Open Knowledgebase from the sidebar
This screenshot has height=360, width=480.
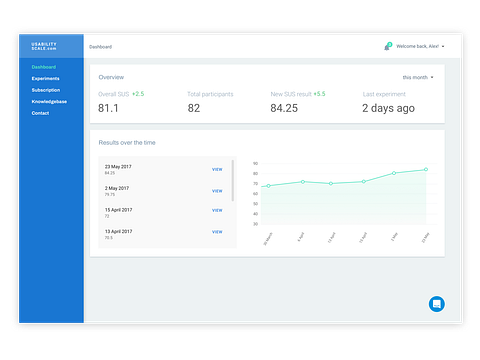(49, 102)
